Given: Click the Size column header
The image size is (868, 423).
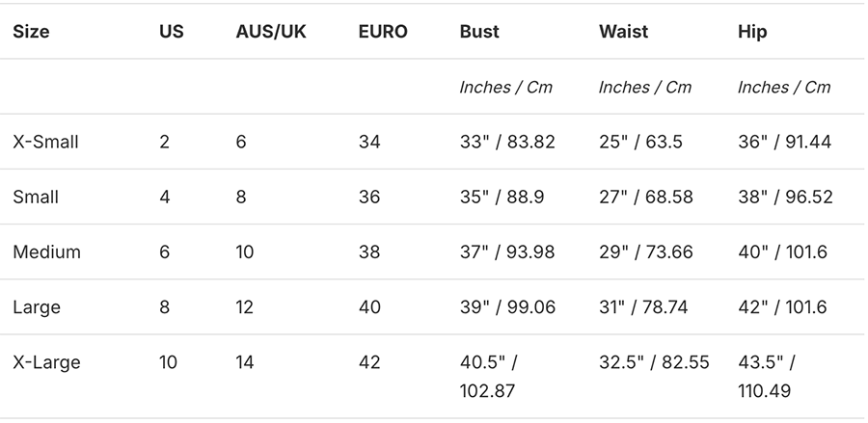Looking at the screenshot, I should coord(32,32).
